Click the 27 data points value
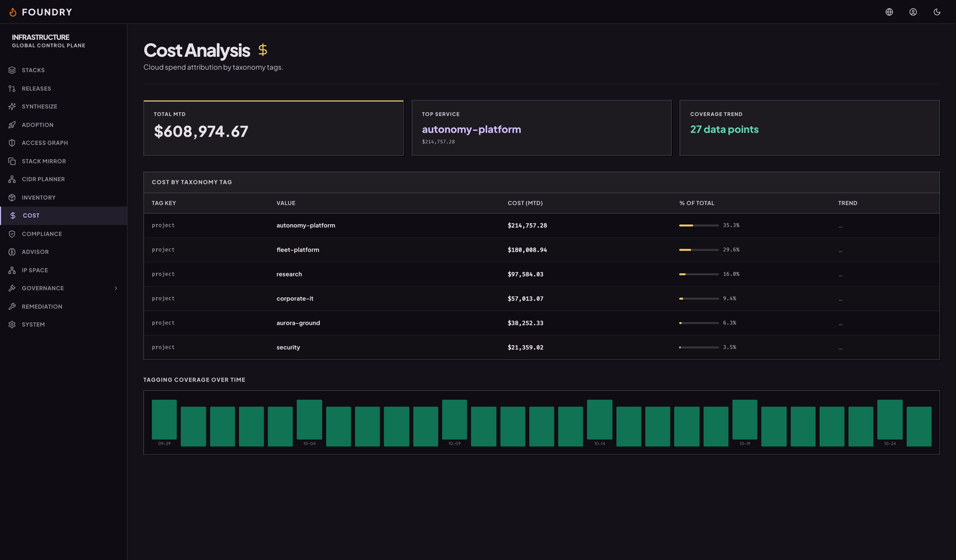 (724, 129)
